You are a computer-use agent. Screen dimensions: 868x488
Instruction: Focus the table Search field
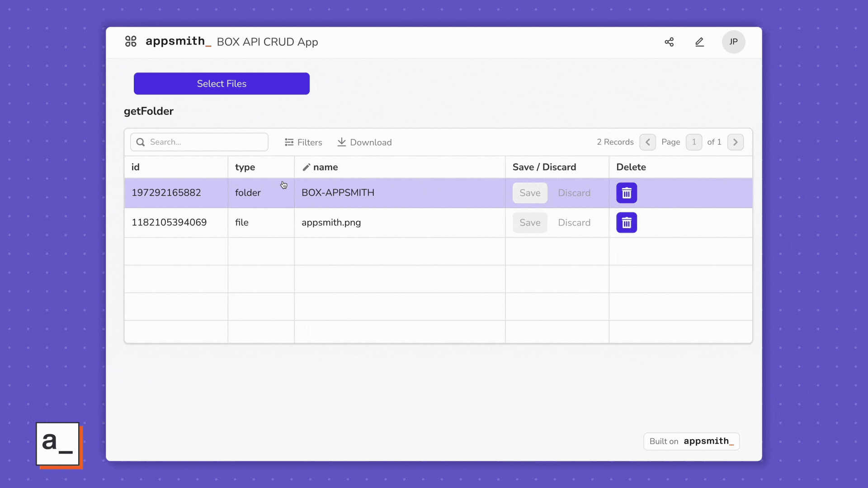click(199, 142)
